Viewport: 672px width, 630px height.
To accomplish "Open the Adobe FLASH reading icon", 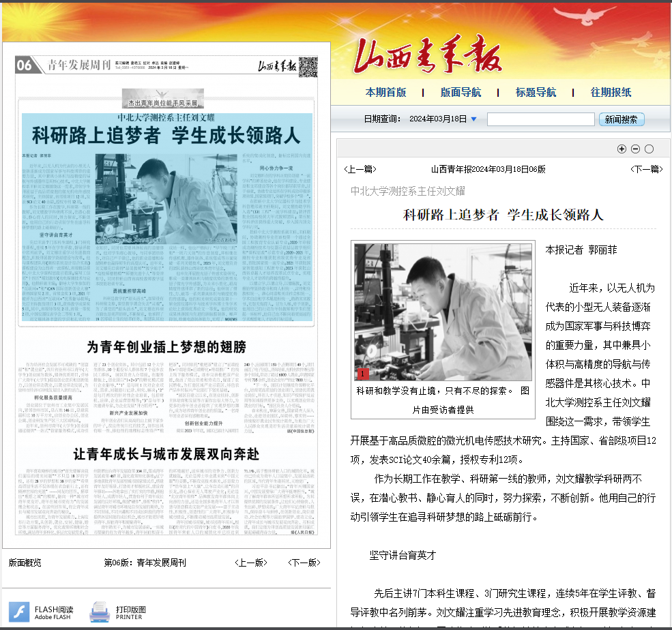I will [18, 612].
